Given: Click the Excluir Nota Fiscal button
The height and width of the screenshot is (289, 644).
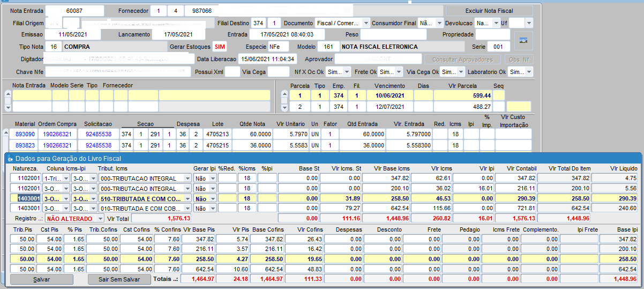Looking at the screenshot, I should (x=489, y=11).
